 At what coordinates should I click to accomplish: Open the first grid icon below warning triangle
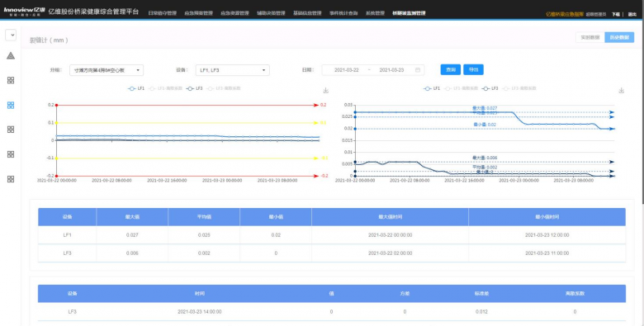(x=11, y=80)
